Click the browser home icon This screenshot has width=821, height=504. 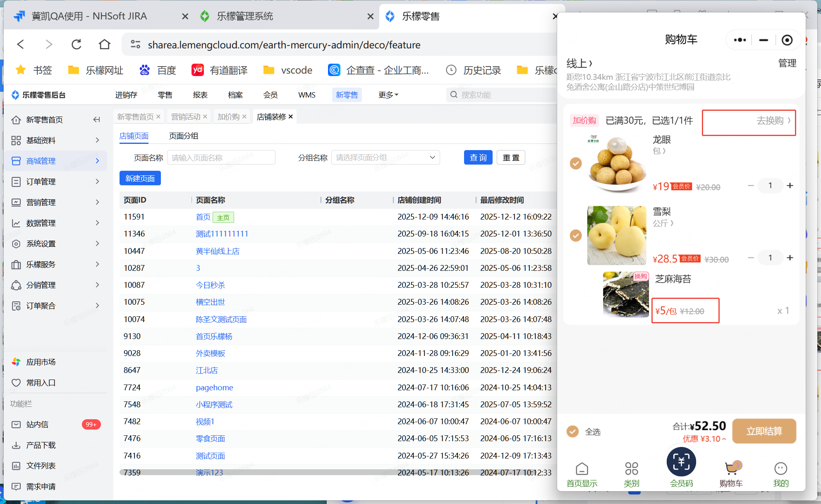pyautogui.click(x=104, y=44)
